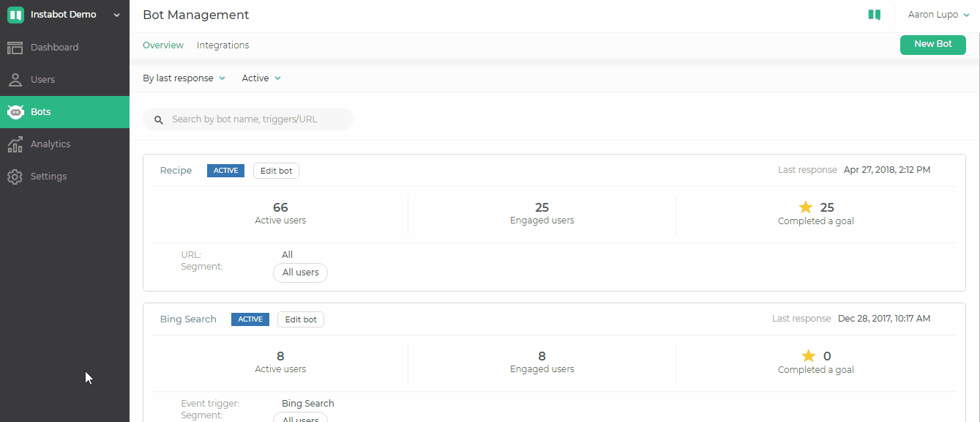Viewport: 980px width, 422px height.
Task: Edit the Recipe bot
Action: click(x=276, y=171)
